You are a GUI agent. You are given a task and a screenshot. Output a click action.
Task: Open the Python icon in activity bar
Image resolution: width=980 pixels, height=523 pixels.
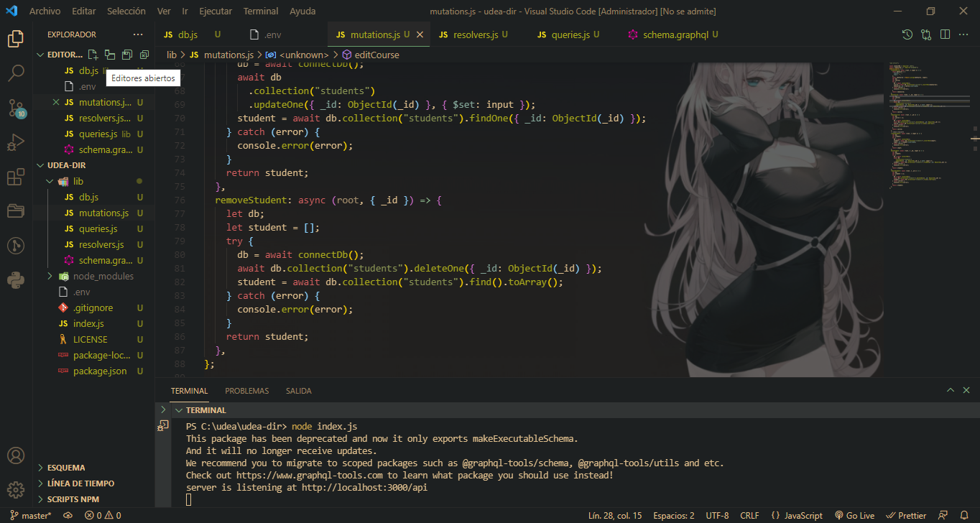coord(16,280)
